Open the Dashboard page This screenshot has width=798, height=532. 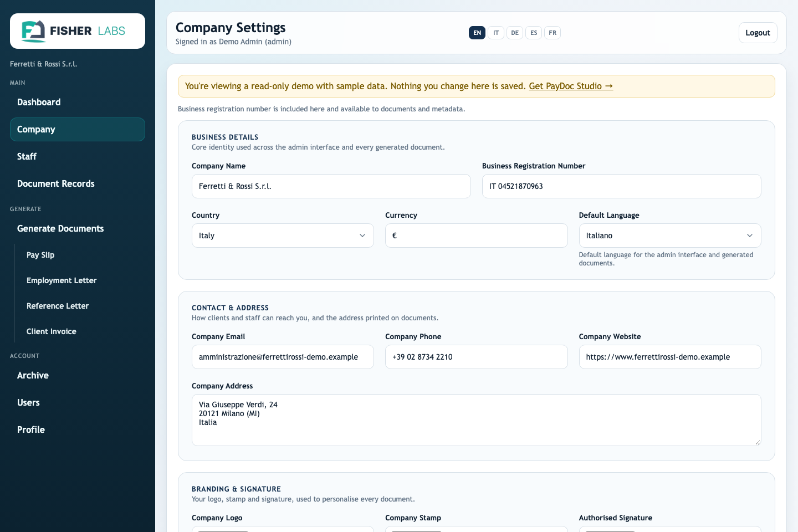coord(78,102)
